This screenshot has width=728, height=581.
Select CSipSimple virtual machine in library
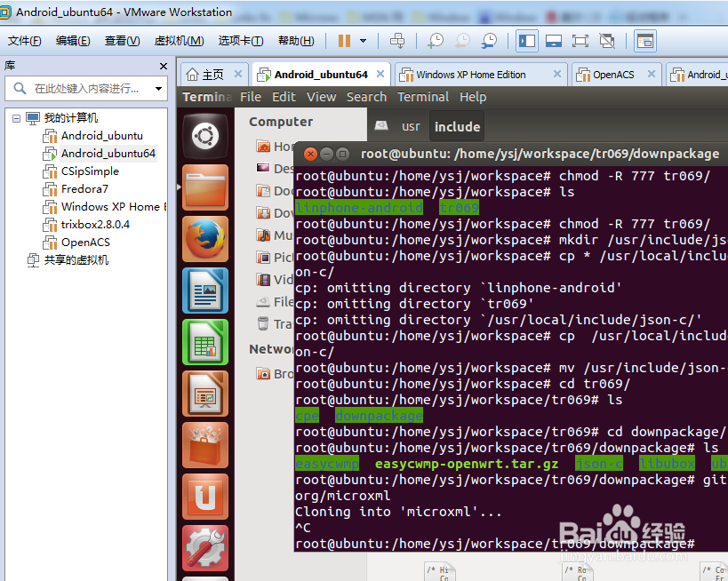coord(90,171)
